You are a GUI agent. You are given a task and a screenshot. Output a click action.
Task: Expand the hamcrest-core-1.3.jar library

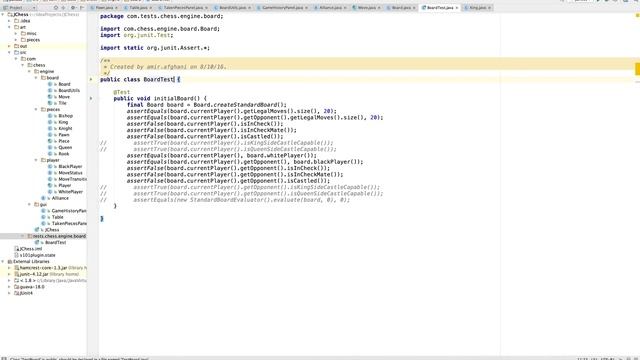9,268
